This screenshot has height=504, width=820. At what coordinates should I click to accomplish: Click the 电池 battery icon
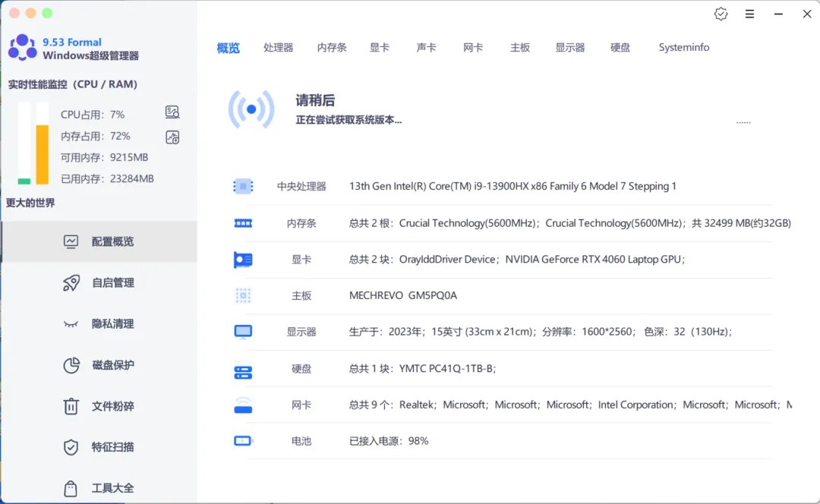click(x=243, y=441)
